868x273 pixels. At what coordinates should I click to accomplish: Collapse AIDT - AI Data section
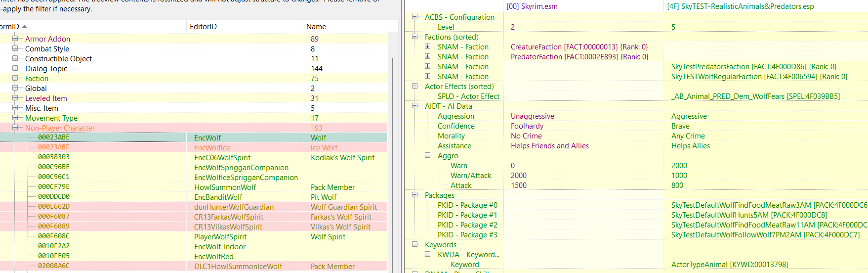point(414,106)
